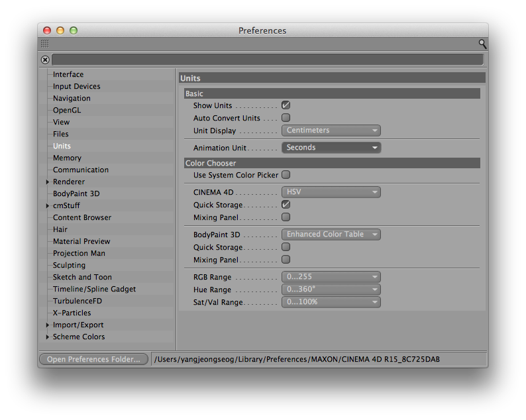Select the Interface preferences page
Screen dimensions: 526x420
[68, 74]
